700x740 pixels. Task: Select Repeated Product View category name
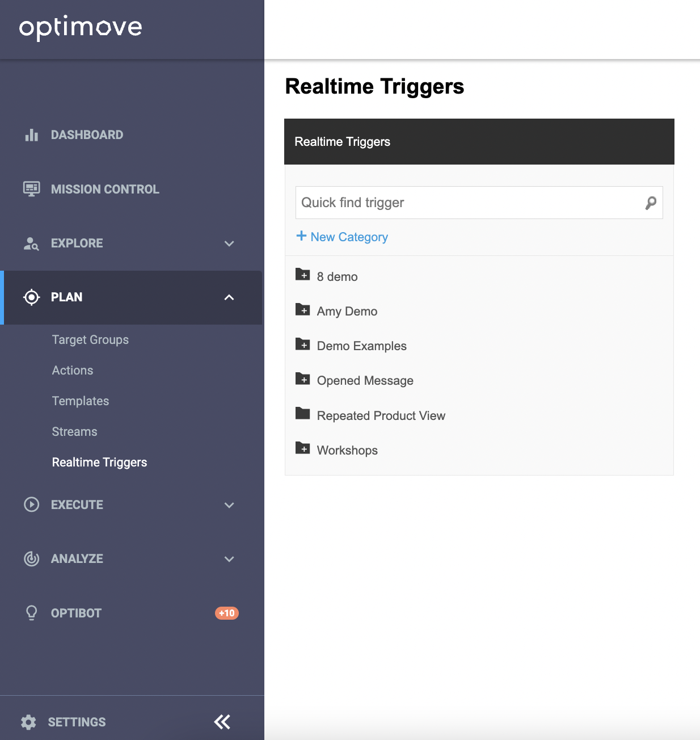click(x=381, y=416)
